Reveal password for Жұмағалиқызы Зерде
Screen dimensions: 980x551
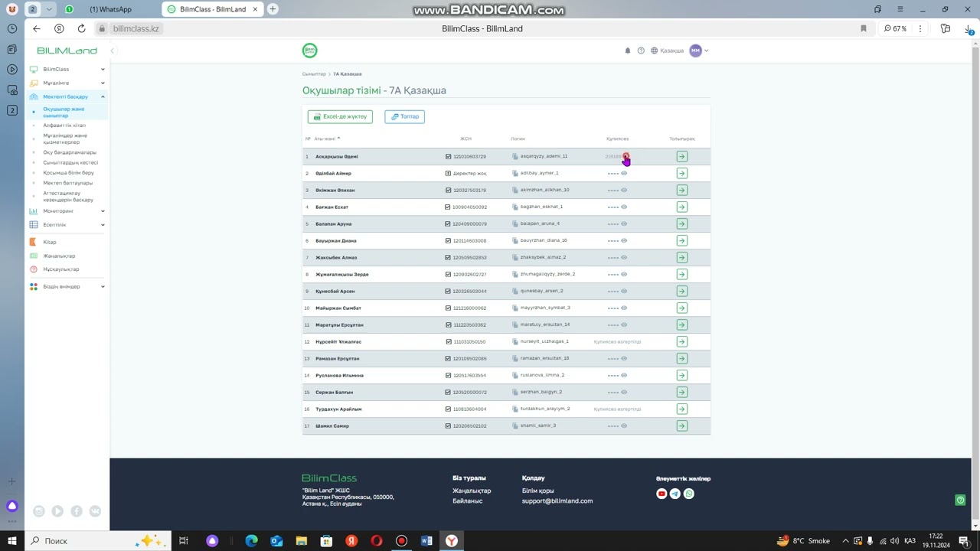point(624,274)
